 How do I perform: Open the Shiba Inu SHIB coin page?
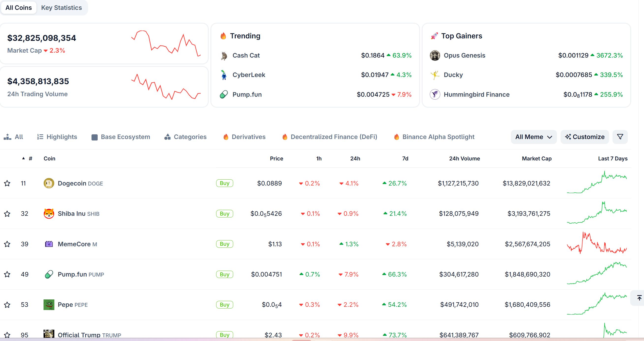[x=78, y=214]
